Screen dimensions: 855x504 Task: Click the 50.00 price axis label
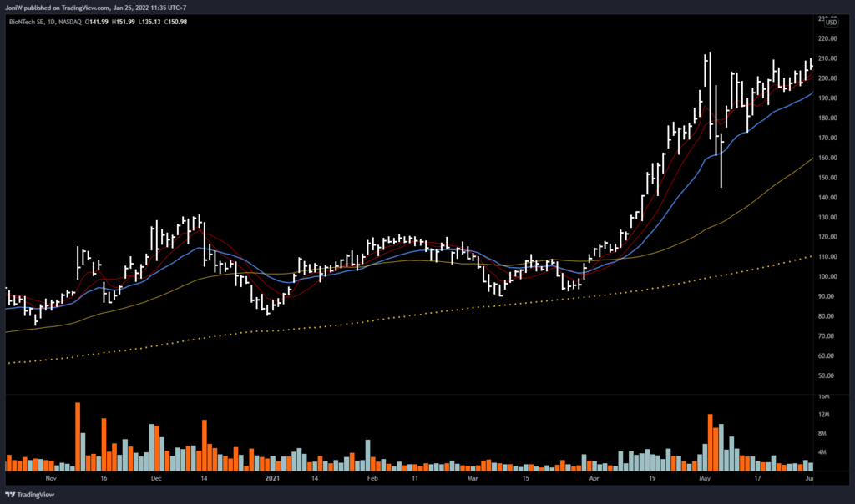[x=830, y=375]
